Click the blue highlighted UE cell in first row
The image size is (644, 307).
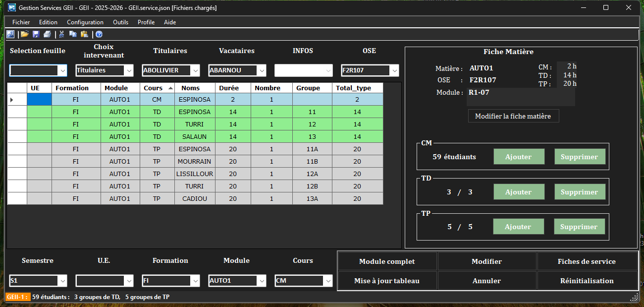pos(40,100)
